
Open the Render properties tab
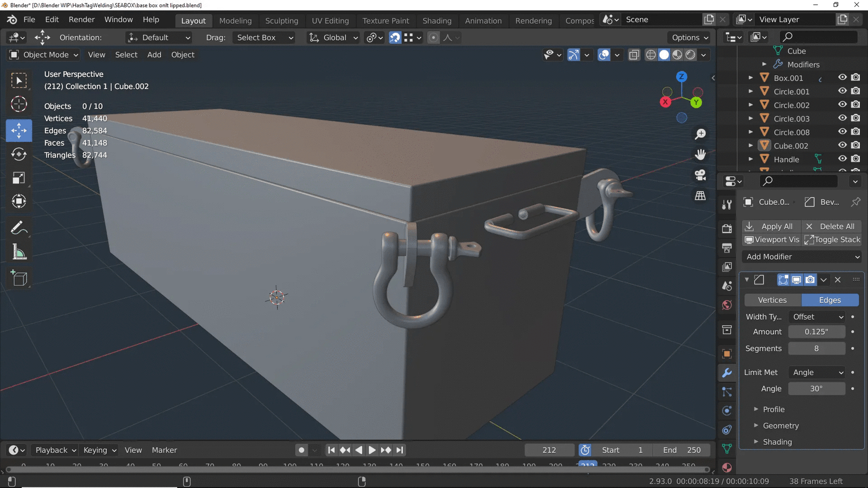tap(727, 228)
